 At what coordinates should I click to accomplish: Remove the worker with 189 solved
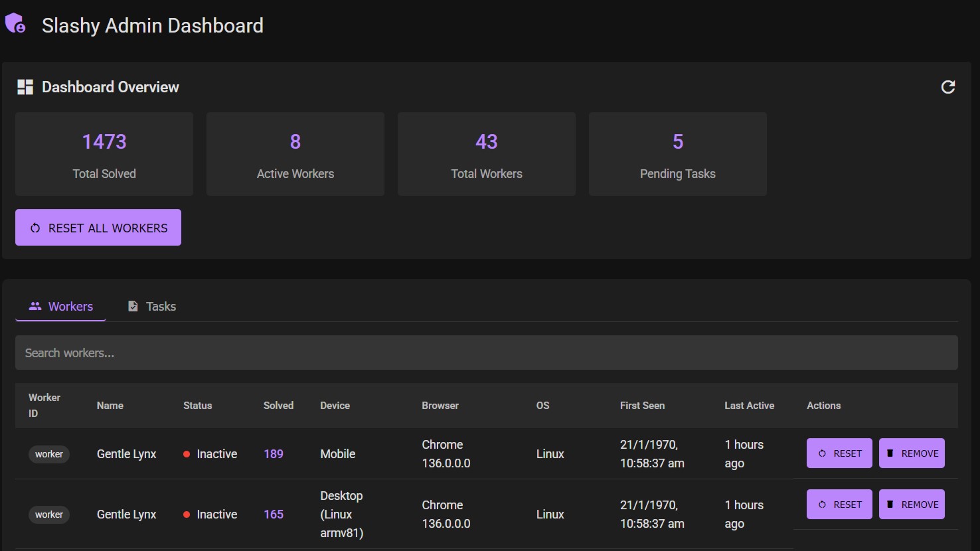(912, 453)
